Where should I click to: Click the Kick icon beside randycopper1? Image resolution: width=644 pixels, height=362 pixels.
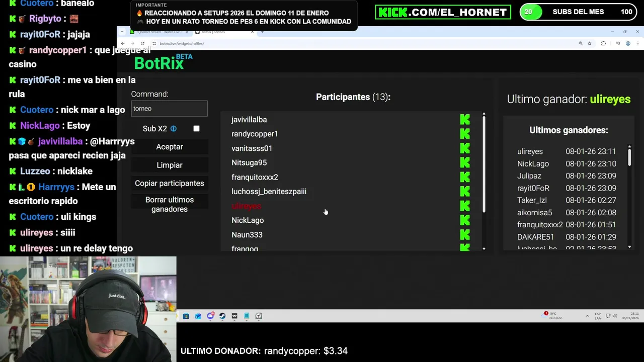tap(465, 134)
